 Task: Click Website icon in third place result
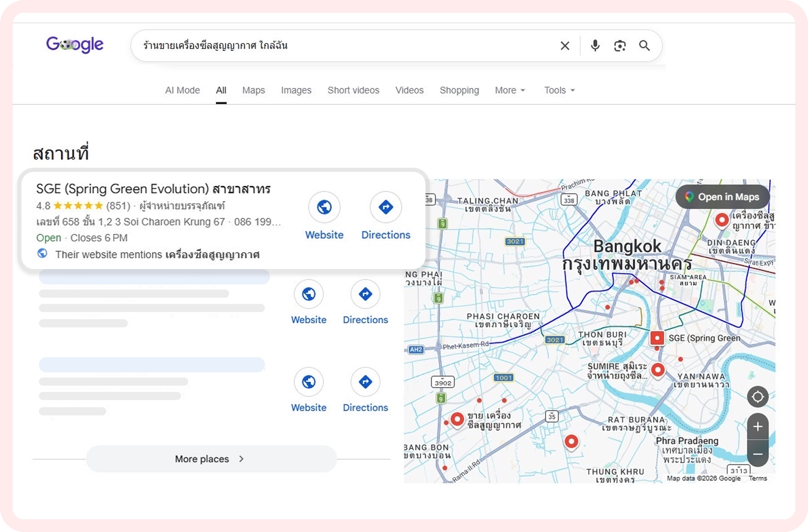pyautogui.click(x=308, y=382)
